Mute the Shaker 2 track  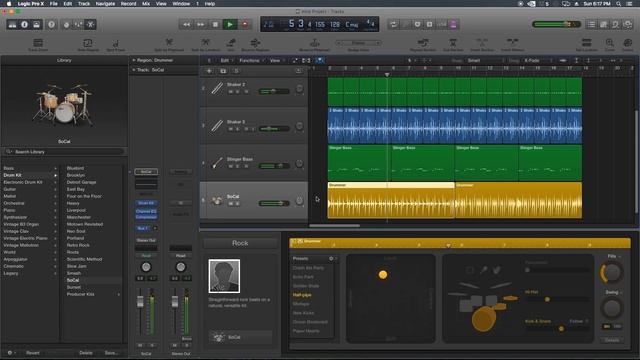pos(231,92)
